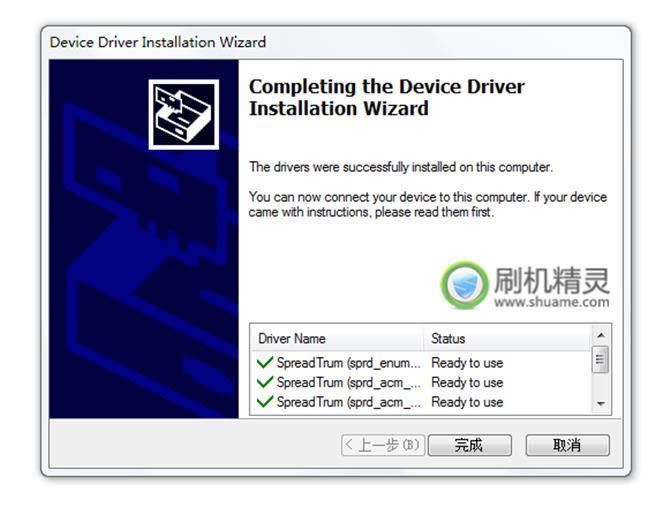The width and height of the screenshot is (670, 507).
Task: Click checkmark of the second listed driver
Action: pos(265,382)
